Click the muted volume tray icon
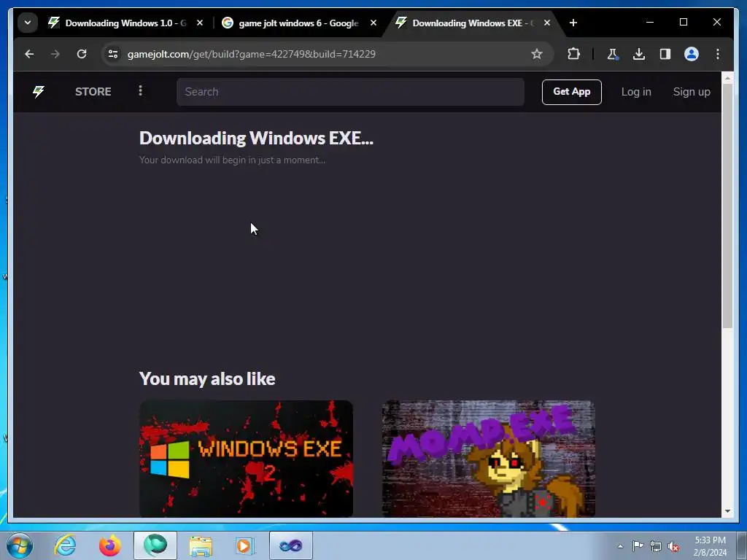The height and width of the screenshot is (560, 747). point(673,547)
